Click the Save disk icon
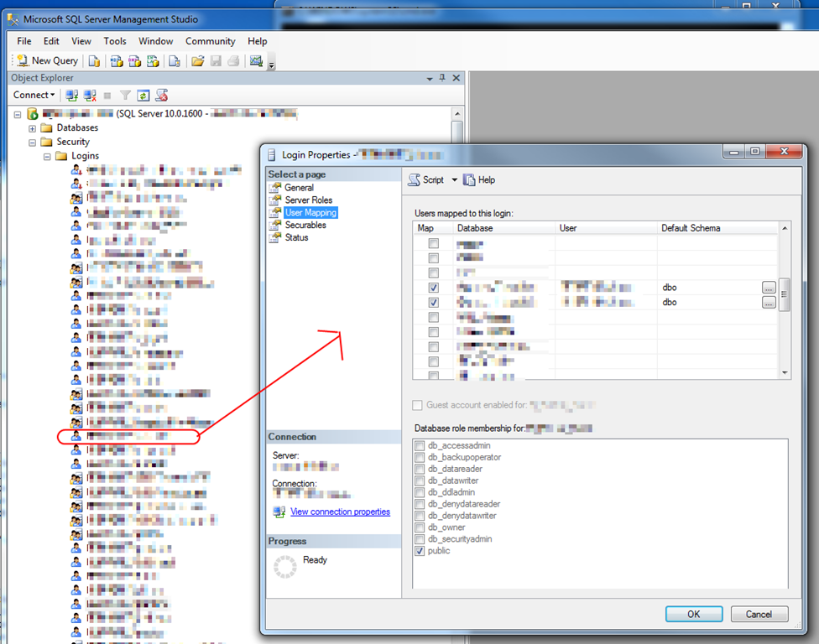 click(216, 61)
